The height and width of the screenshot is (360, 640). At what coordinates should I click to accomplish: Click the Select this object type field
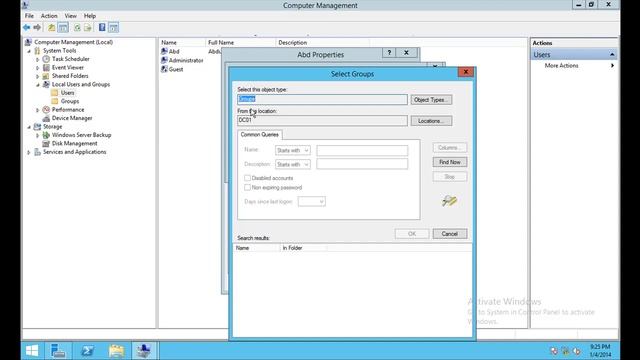pyautogui.click(x=322, y=99)
